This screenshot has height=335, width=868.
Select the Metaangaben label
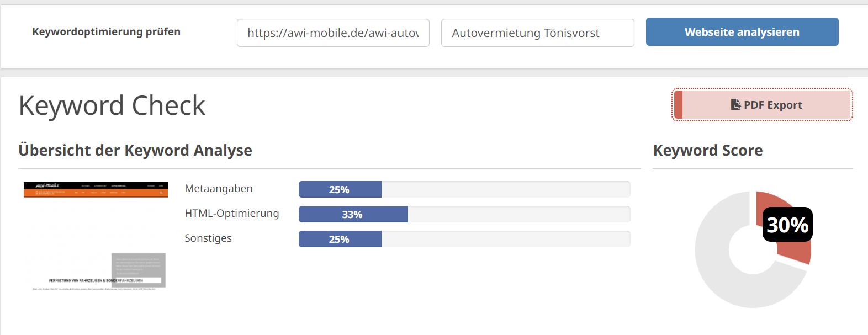pyautogui.click(x=219, y=189)
